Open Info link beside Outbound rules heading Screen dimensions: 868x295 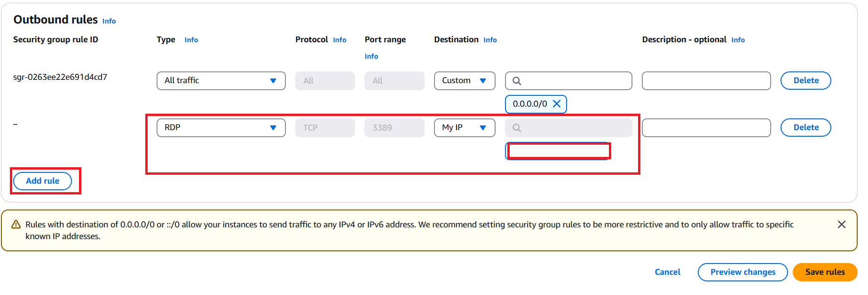point(109,21)
